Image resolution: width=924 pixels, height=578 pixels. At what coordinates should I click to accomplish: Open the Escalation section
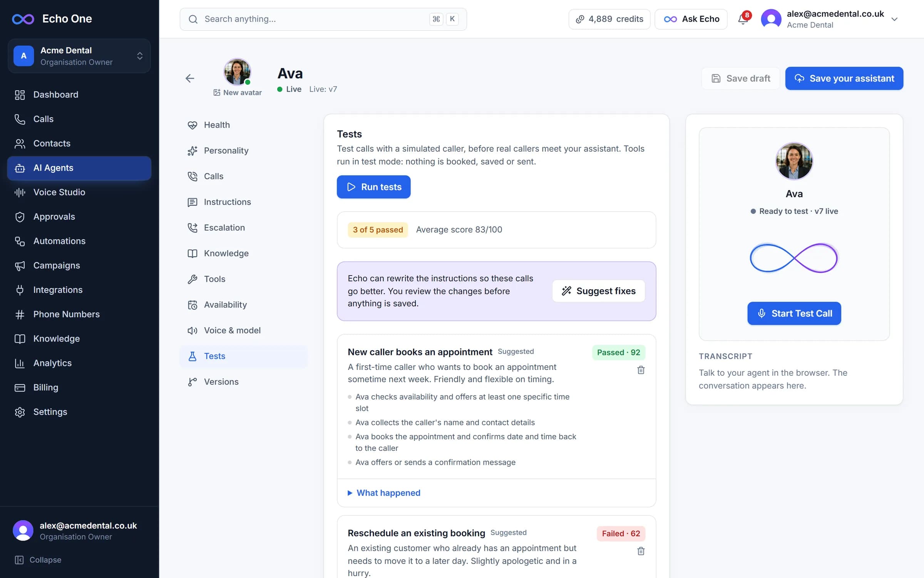[x=243, y=228]
